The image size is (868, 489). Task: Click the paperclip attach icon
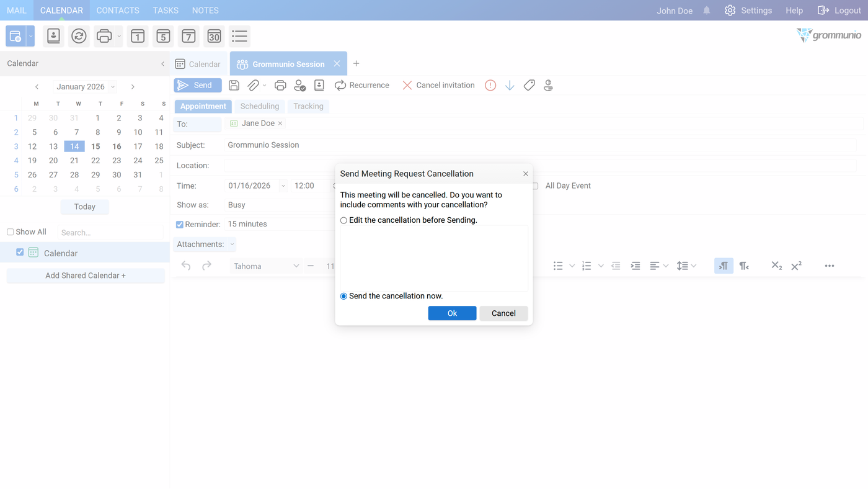tap(253, 86)
